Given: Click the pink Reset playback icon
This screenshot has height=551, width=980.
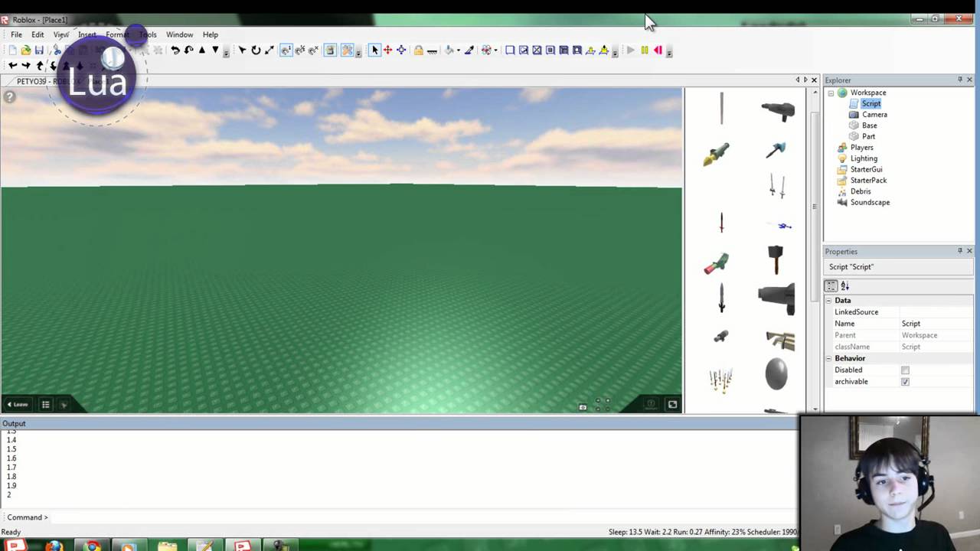Looking at the screenshot, I should (658, 51).
